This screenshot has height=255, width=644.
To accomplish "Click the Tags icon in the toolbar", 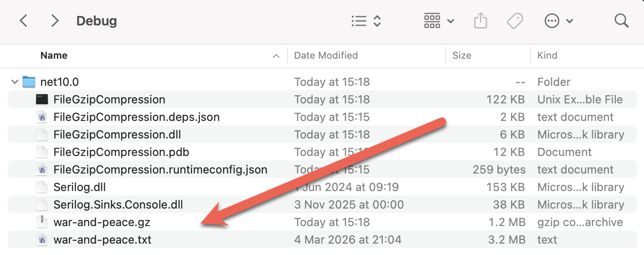I will 515,20.
